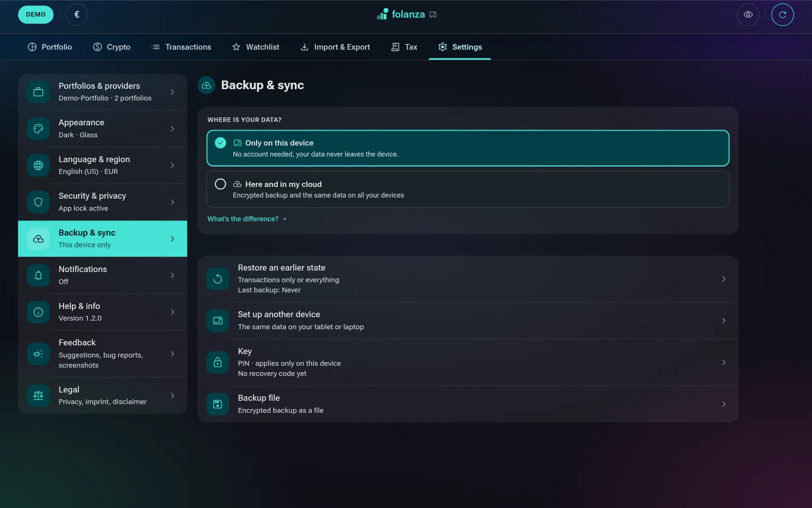Click the Appearance palette icon

pyautogui.click(x=38, y=129)
